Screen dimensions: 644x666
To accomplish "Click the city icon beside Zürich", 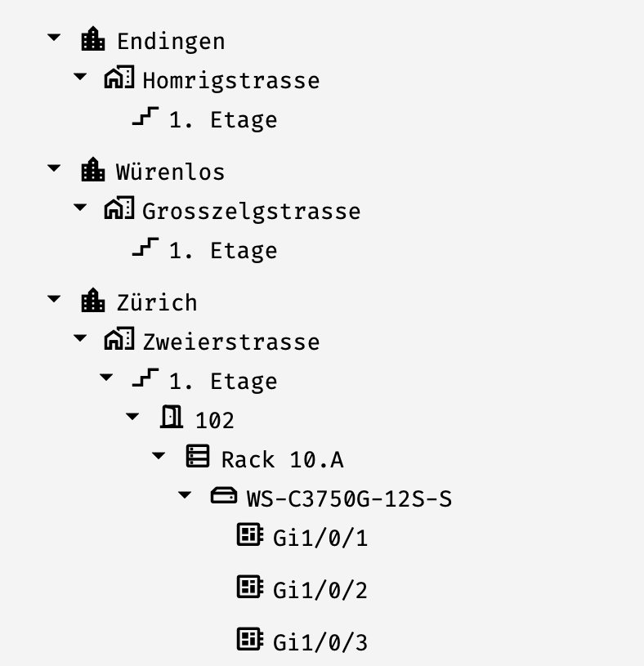I will point(93,301).
